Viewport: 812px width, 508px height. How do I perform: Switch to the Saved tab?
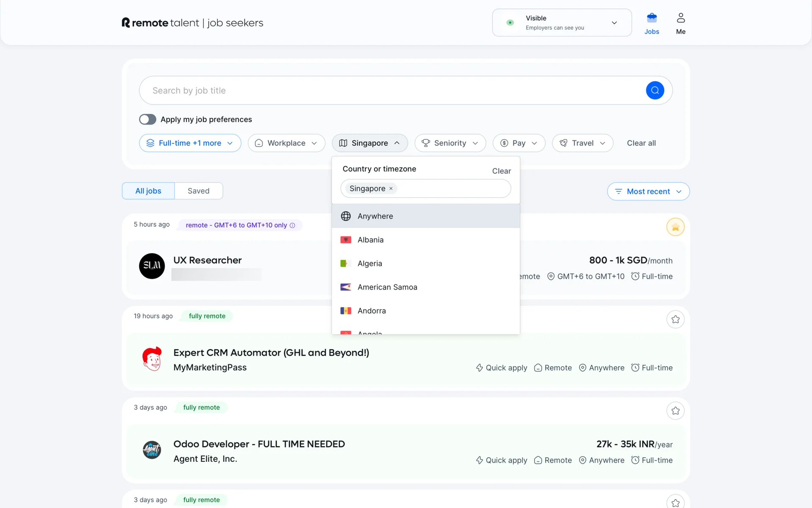(198, 191)
